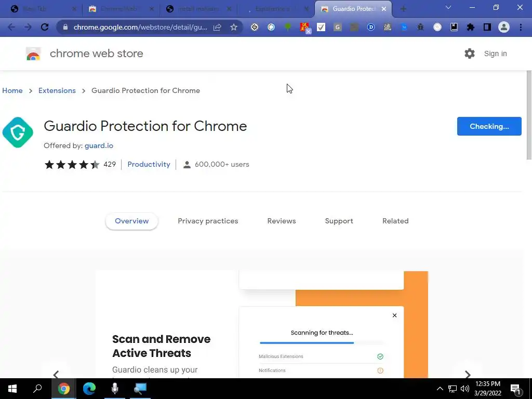532x399 pixels.
Task: Open the network icon in tray
Action: coord(453,389)
